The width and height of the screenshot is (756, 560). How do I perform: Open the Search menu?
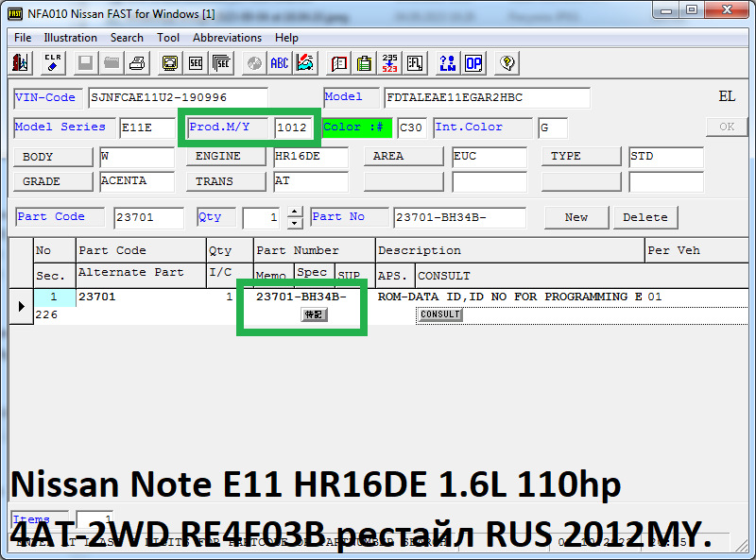[x=127, y=37]
